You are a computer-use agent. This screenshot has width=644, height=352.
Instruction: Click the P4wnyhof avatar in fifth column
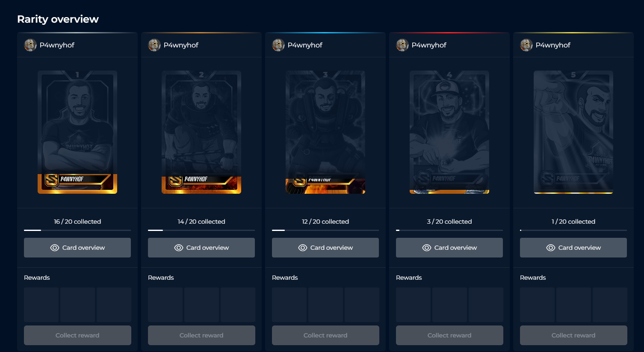click(x=526, y=45)
